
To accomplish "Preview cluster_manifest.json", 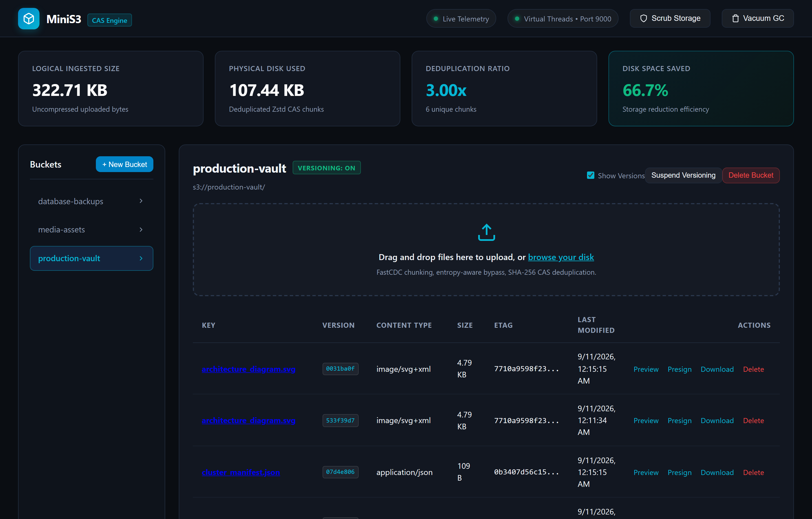I will [646, 472].
